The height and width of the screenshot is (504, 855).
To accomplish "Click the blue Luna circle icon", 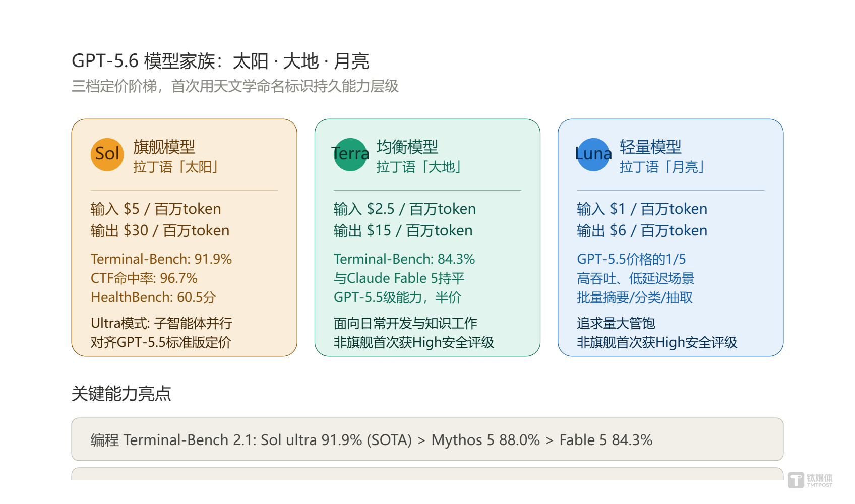I will click(593, 155).
